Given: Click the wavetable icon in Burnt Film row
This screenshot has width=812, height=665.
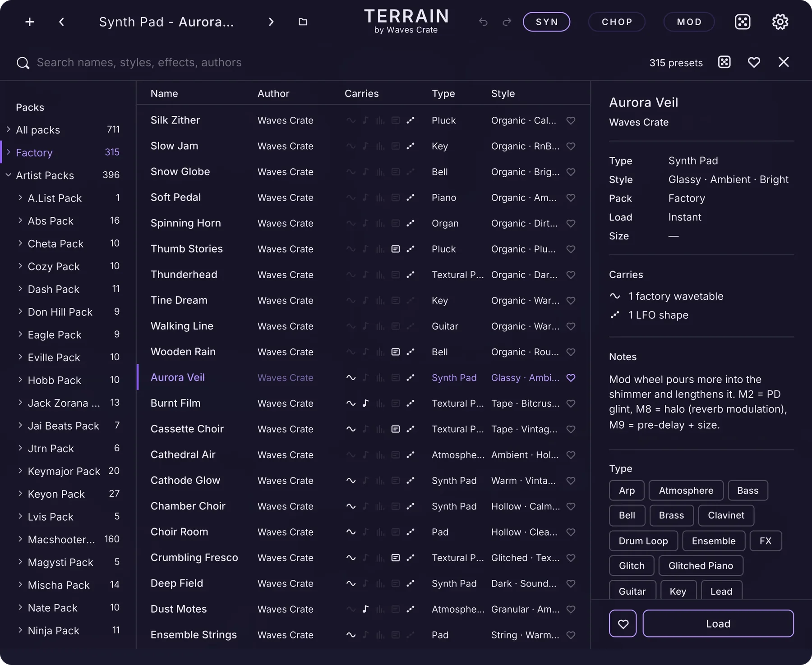Looking at the screenshot, I should [351, 404].
